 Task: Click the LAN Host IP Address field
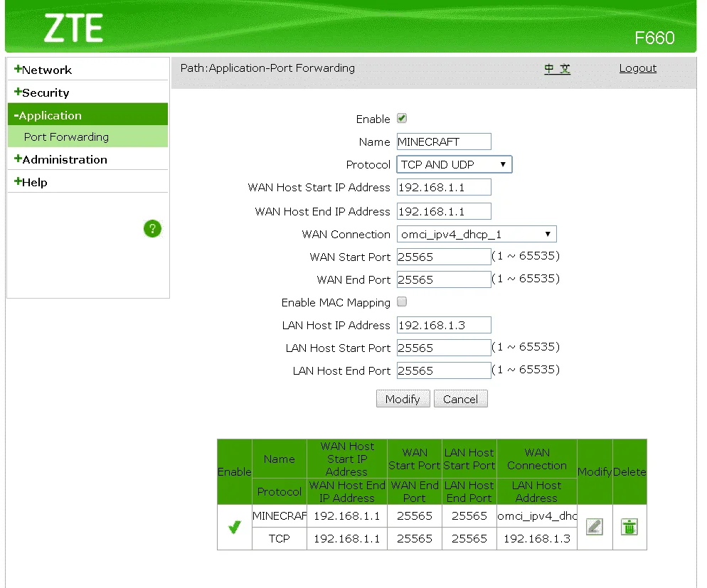(444, 326)
